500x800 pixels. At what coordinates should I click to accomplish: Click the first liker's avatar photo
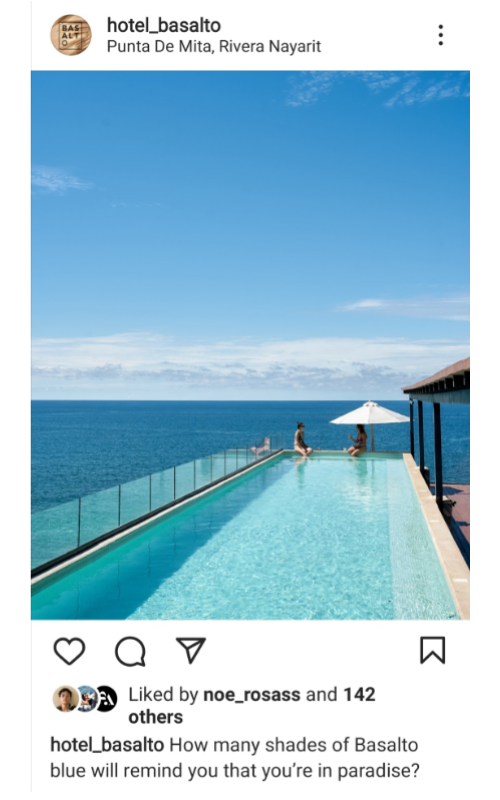coord(65,698)
